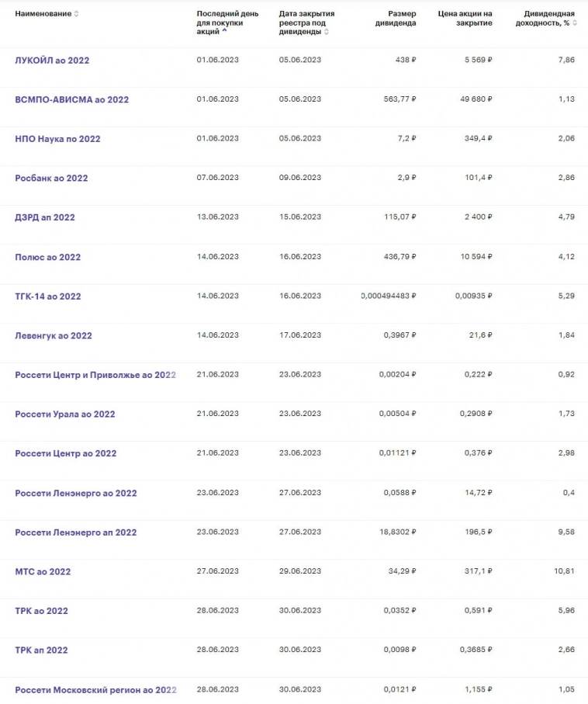Viewport: 588px width, 704px height.
Task: Click the sort icon next to Наименование
Action: pos(76,14)
